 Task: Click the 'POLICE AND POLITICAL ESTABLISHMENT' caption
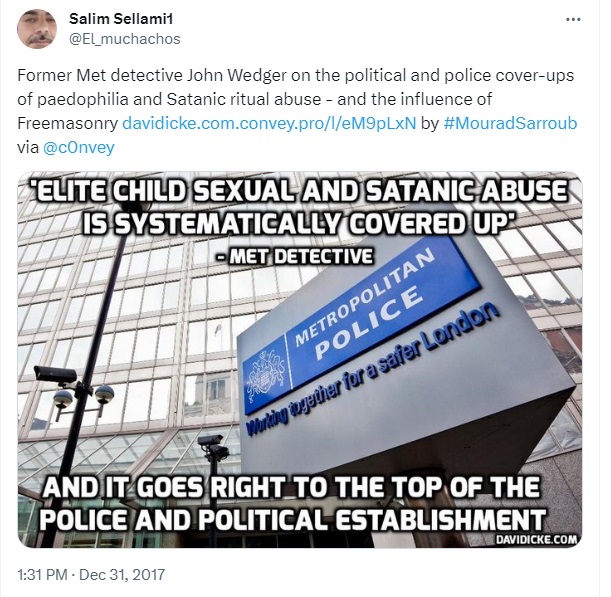293,519
